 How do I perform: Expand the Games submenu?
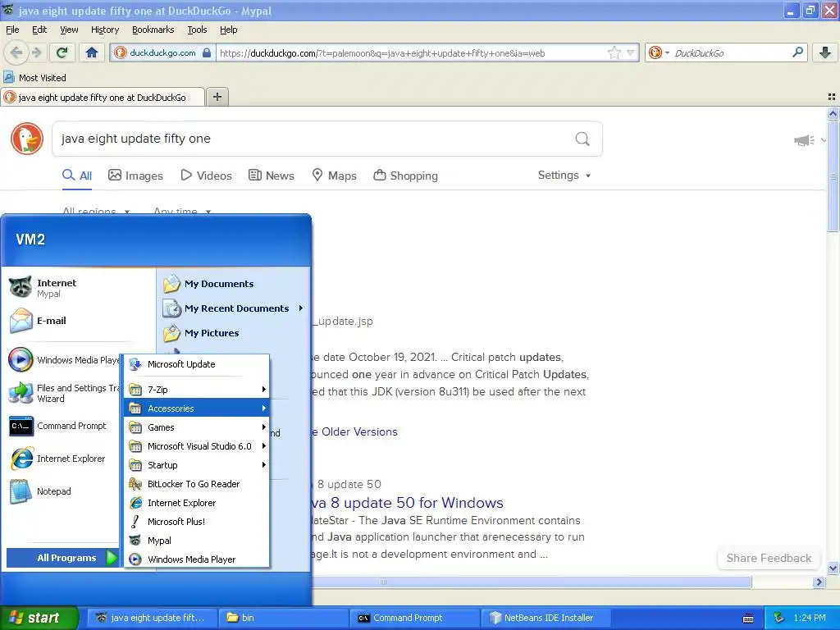pos(197,427)
